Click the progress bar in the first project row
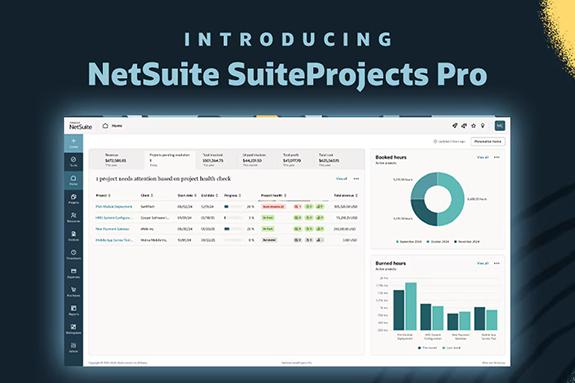 pos(233,207)
